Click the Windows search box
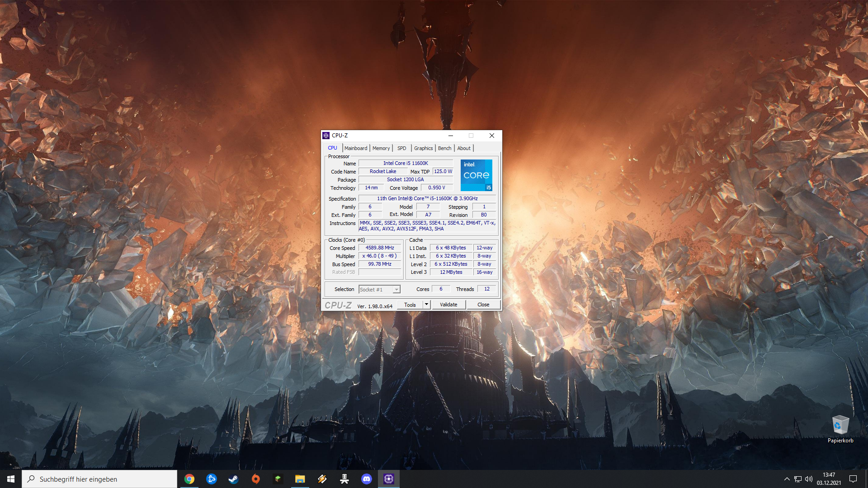Viewport: 868px width, 488px height. [x=99, y=479]
